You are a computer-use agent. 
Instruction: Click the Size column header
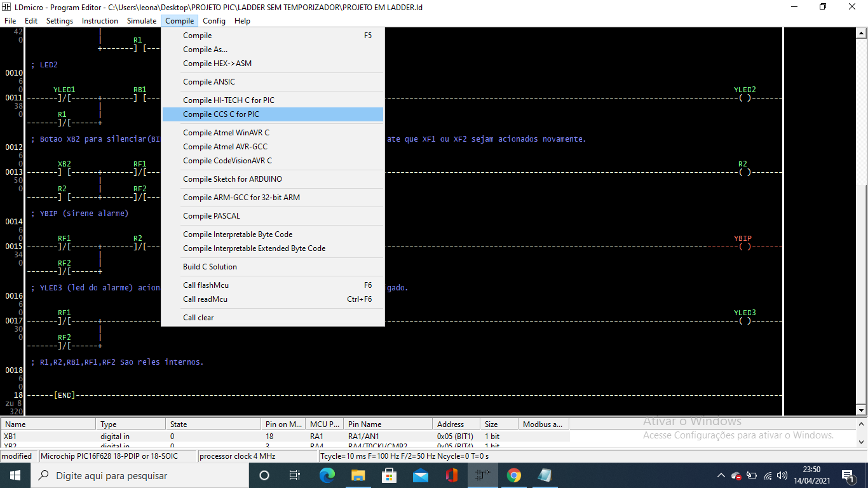(x=499, y=424)
